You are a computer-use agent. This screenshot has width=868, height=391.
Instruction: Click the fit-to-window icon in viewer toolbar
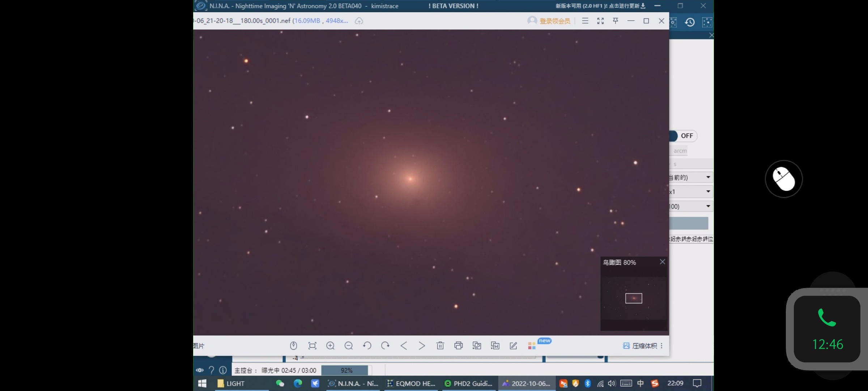coord(312,346)
